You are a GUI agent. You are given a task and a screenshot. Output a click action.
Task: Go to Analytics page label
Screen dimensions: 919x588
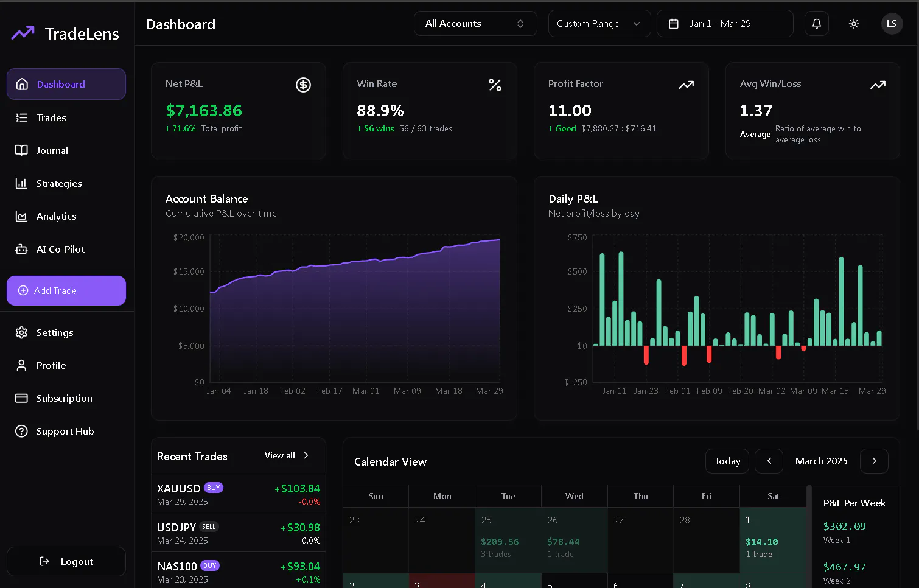pos(57,216)
